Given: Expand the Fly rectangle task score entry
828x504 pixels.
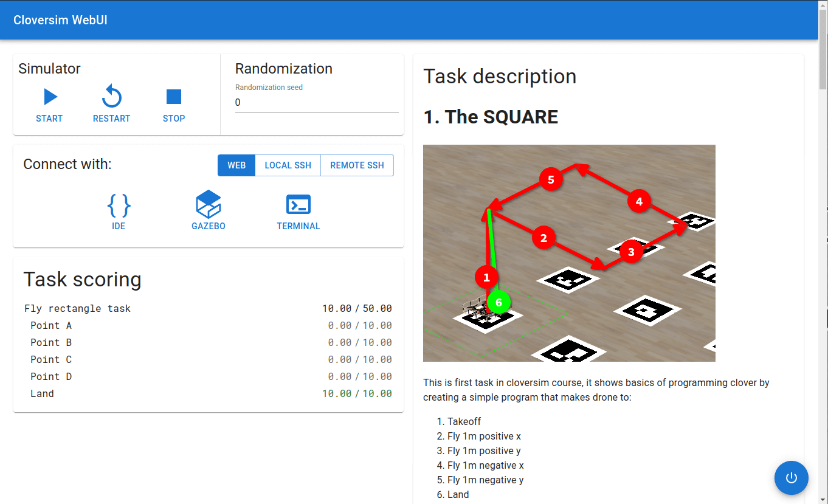Looking at the screenshot, I should [x=209, y=308].
